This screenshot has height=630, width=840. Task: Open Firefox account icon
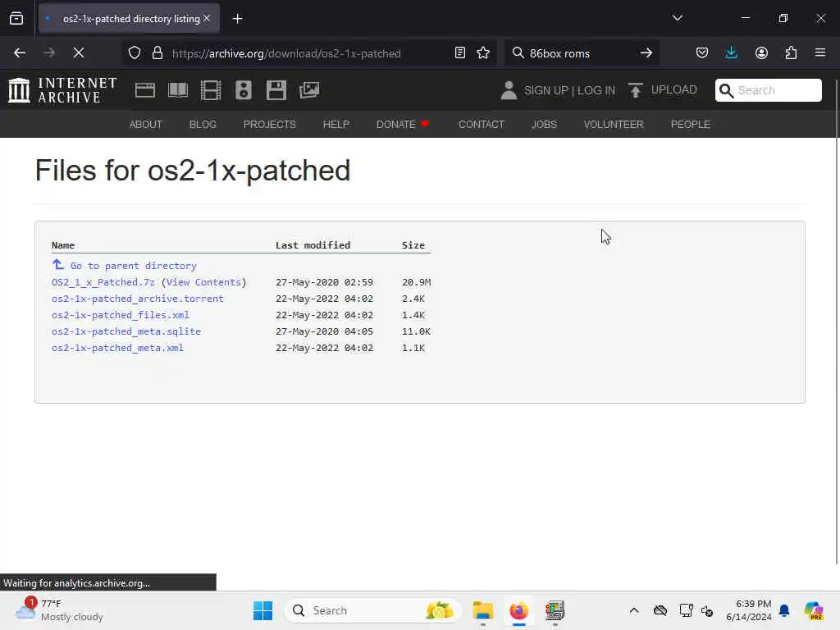(x=761, y=52)
